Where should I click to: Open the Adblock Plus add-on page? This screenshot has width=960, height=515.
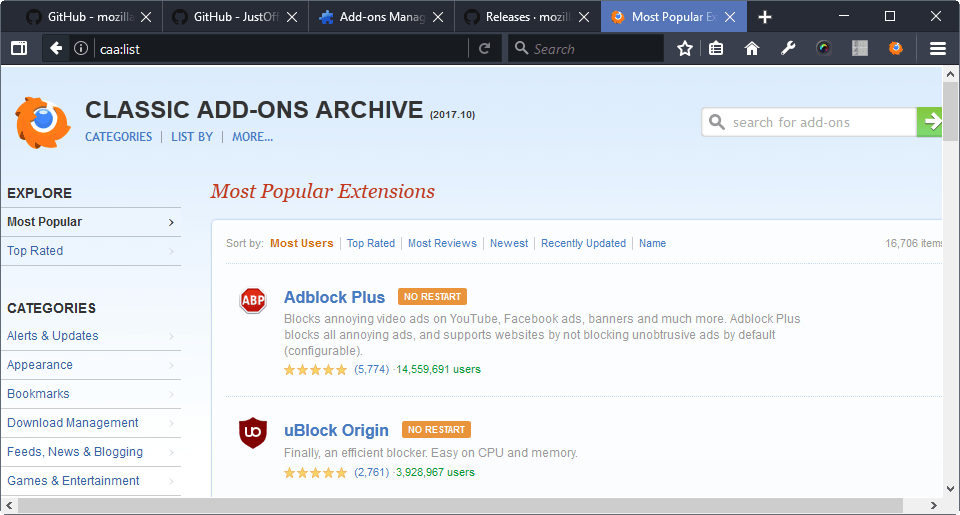tap(334, 297)
